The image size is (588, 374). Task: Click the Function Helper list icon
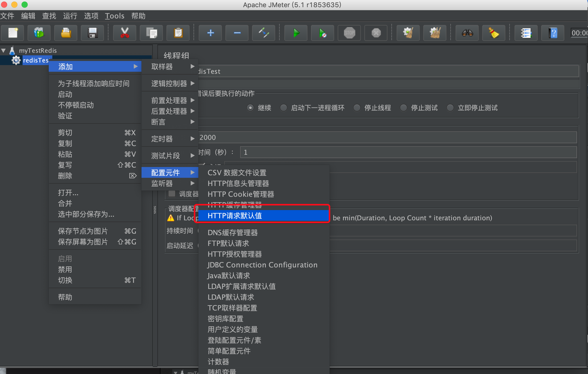click(x=526, y=33)
